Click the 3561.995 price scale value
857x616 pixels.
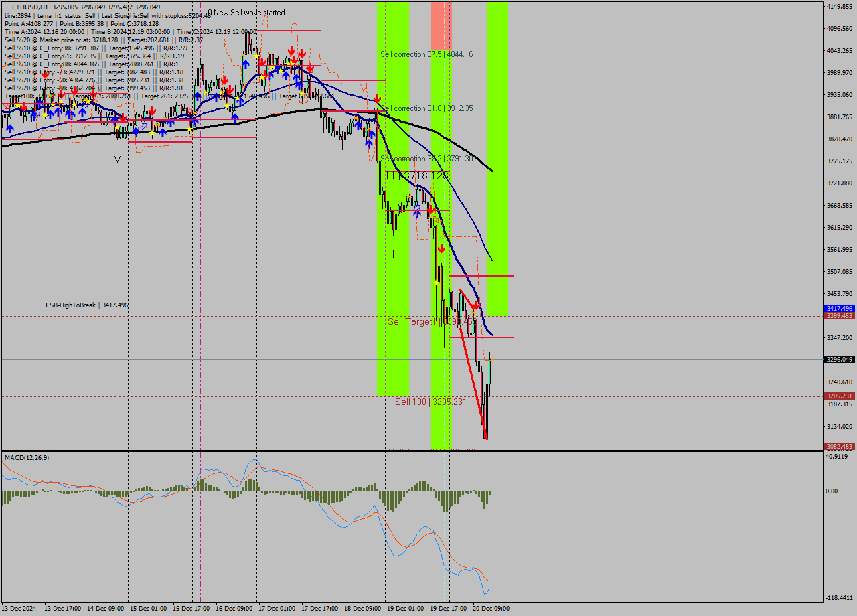(840, 250)
